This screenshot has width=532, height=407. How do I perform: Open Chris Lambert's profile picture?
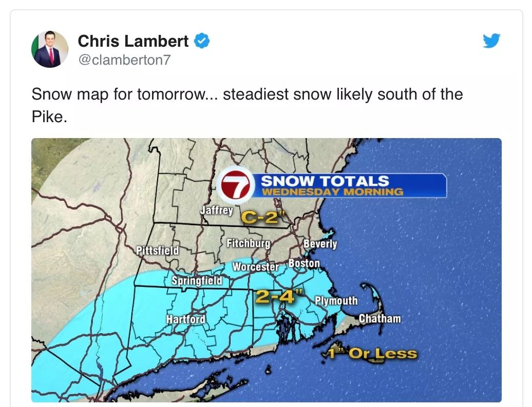[x=50, y=49]
